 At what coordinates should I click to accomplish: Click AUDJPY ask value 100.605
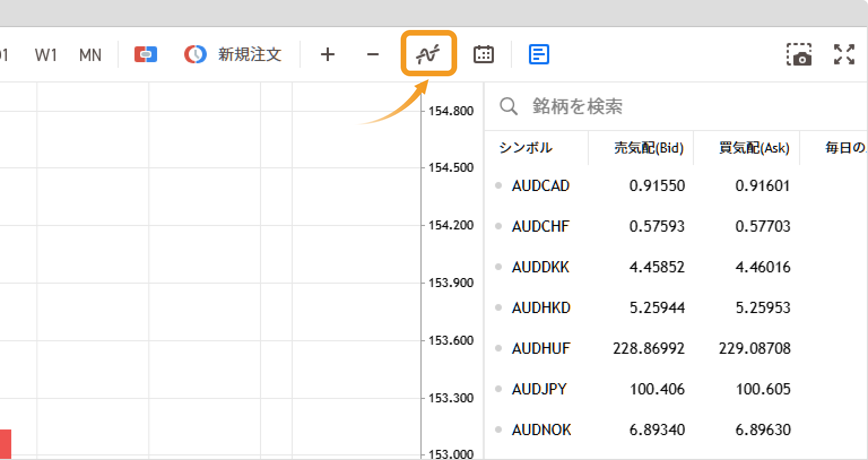click(763, 389)
